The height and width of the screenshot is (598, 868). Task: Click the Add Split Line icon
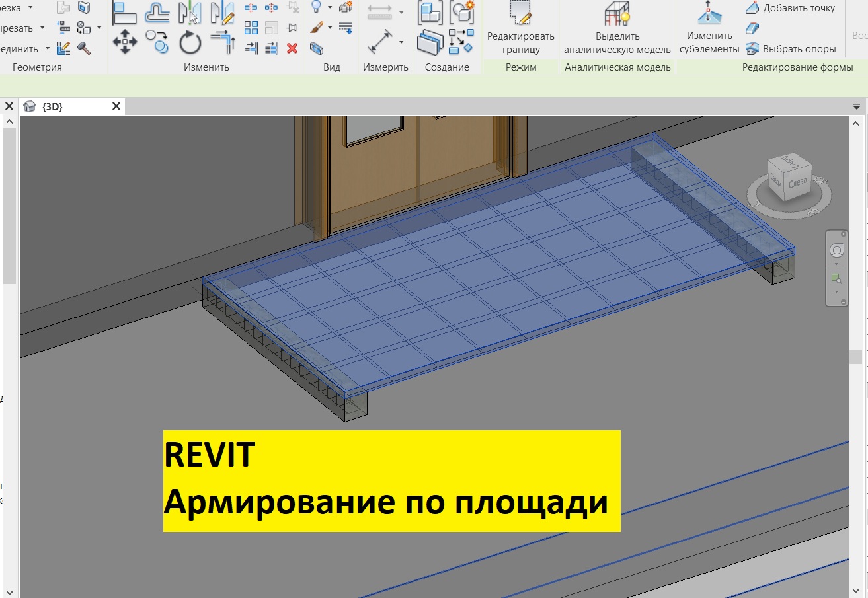tap(752, 28)
